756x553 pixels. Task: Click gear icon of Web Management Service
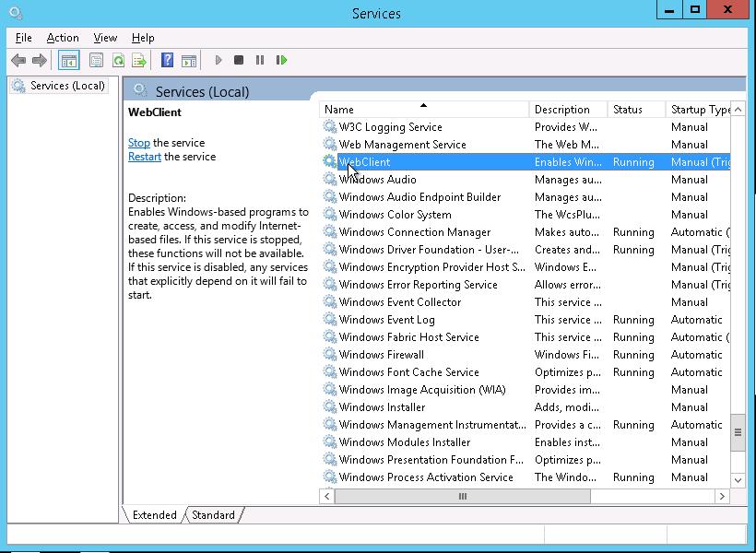click(330, 144)
